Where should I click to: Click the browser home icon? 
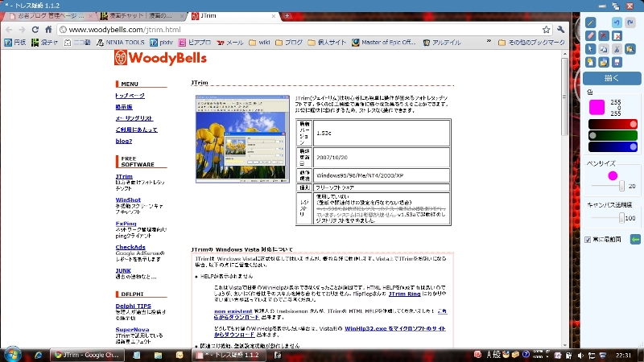tap(48, 30)
